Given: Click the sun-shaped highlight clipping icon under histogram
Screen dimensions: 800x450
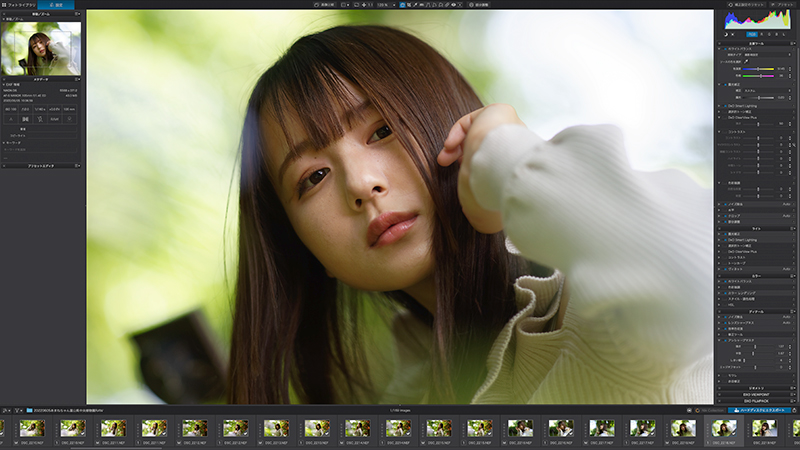Looking at the screenshot, I should (733, 35).
